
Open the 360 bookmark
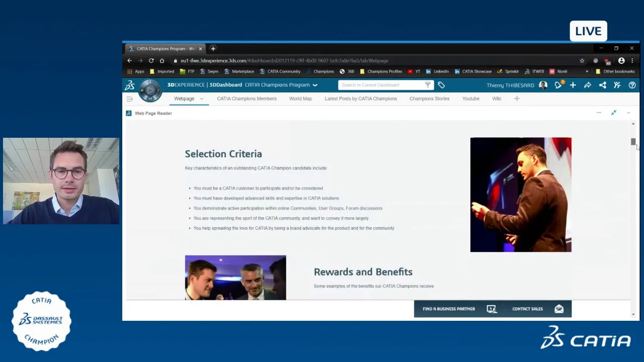point(347,71)
